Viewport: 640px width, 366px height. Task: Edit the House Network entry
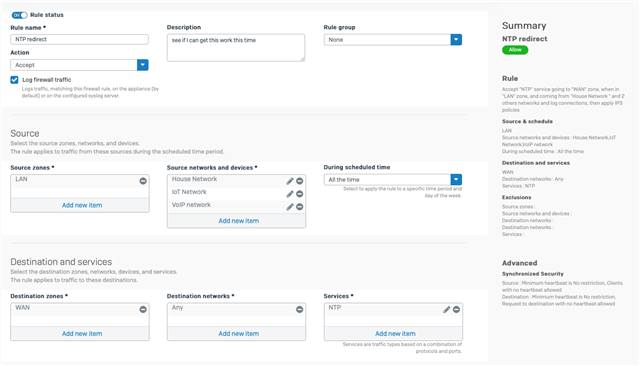pos(290,181)
